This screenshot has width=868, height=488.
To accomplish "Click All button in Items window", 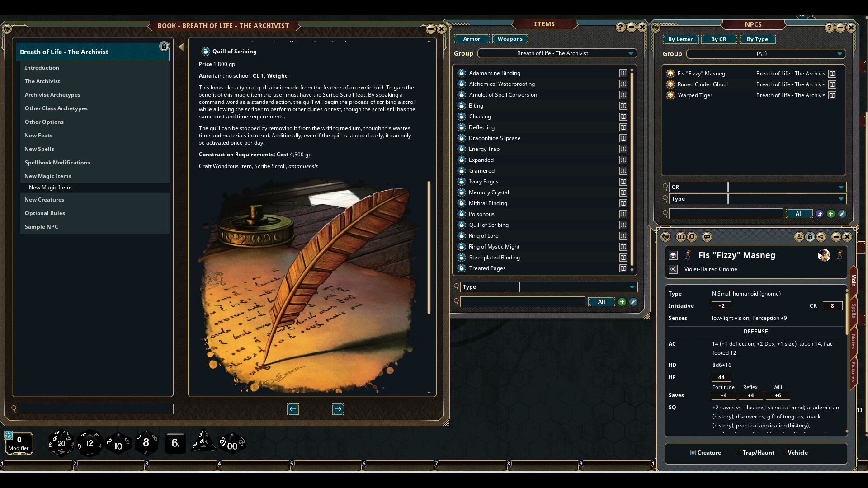I will pos(601,302).
